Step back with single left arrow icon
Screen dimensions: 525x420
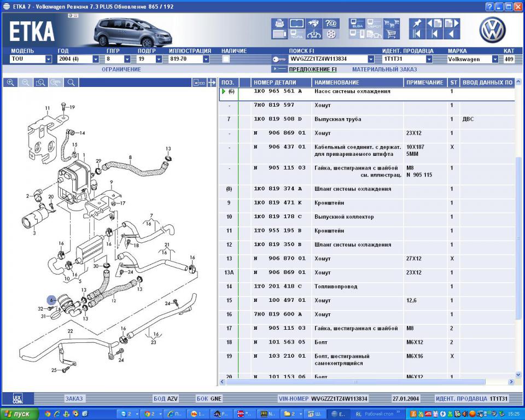452,34
